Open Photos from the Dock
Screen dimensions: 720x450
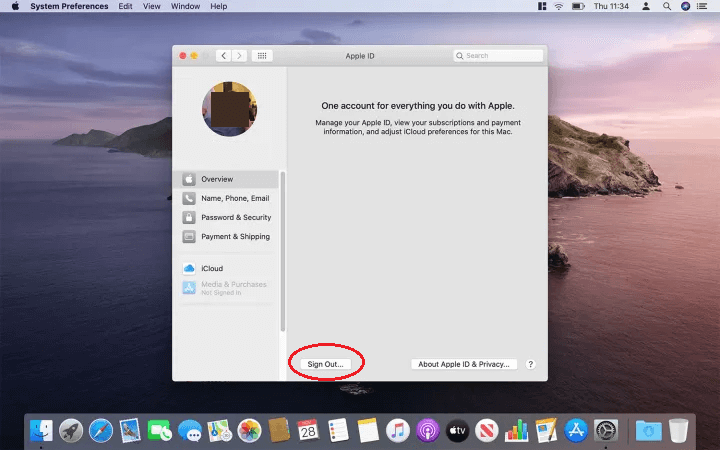coord(249,431)
